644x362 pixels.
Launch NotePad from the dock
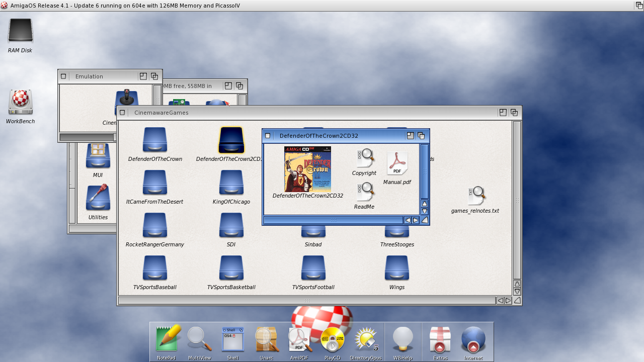tap(168, 339)
